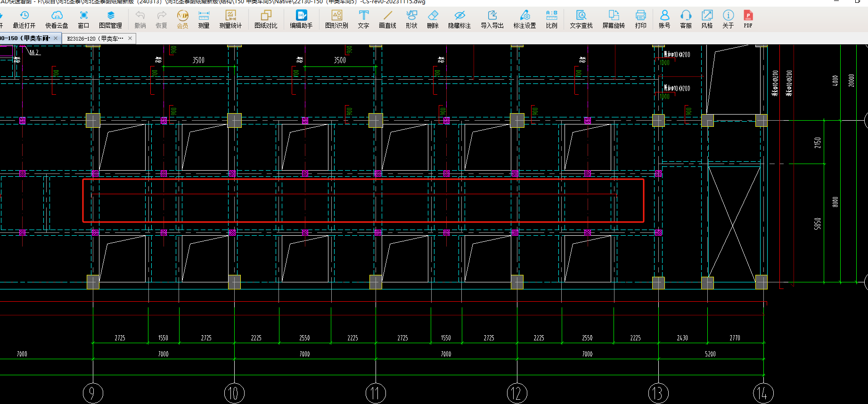868x404 pixels.
Task: Click the 2770 dimension text
Action: coord(735,338)
